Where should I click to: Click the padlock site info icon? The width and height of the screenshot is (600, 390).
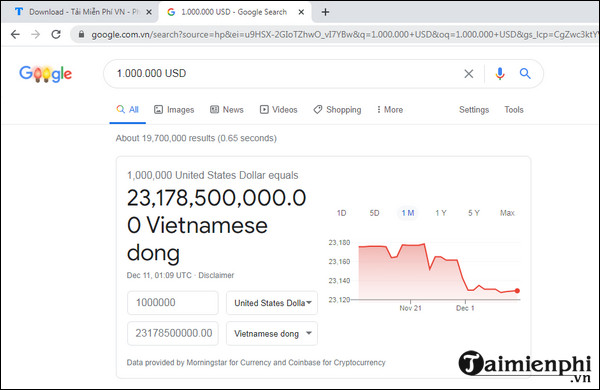tap(81, 34)
